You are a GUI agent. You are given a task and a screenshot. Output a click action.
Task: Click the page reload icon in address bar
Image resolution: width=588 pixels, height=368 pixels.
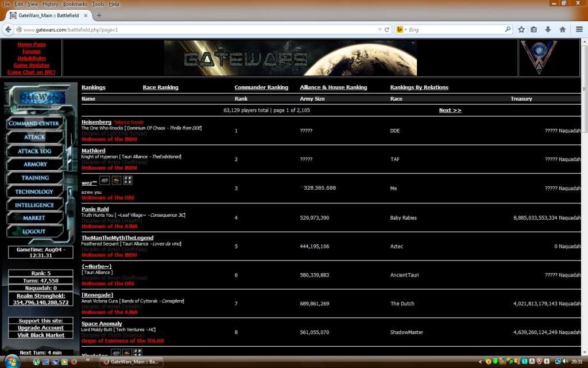pyautogui.click(x=388, y=29)
